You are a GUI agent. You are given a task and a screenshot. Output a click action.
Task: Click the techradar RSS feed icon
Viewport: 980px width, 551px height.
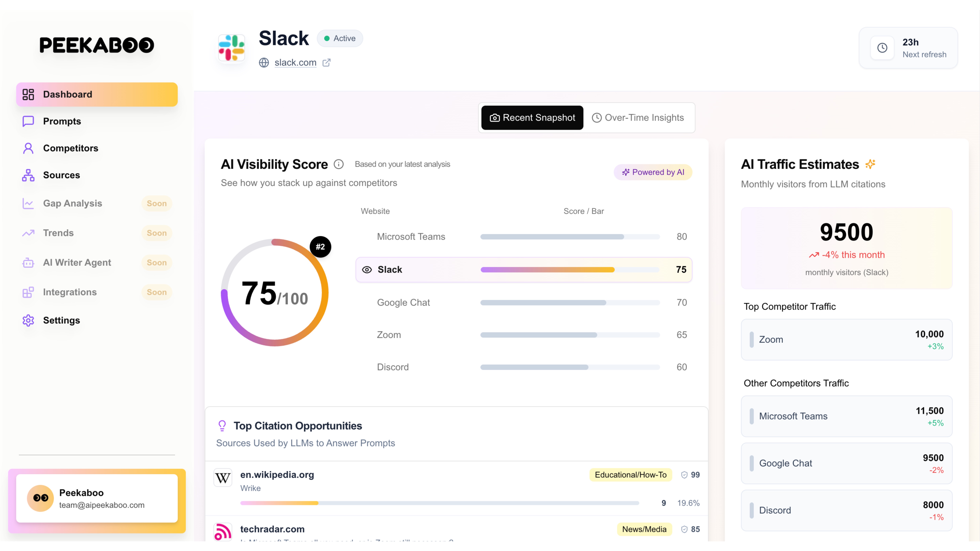click(x=223, y=532)
